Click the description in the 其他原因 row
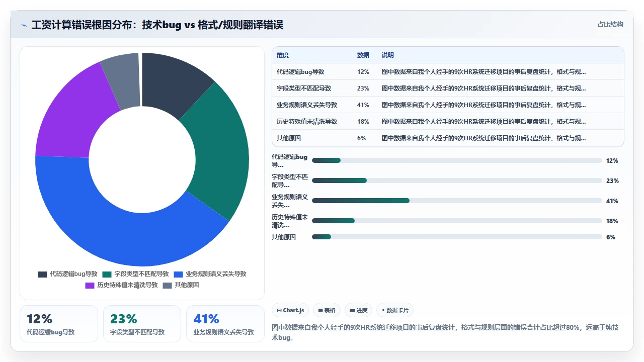 coord(484,138)
